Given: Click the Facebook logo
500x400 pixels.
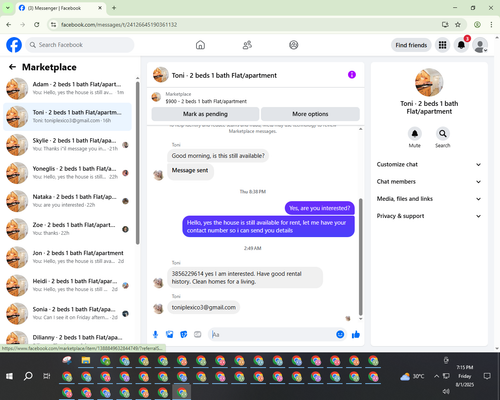Looking at the screenshot, I should tap(14, 45).
